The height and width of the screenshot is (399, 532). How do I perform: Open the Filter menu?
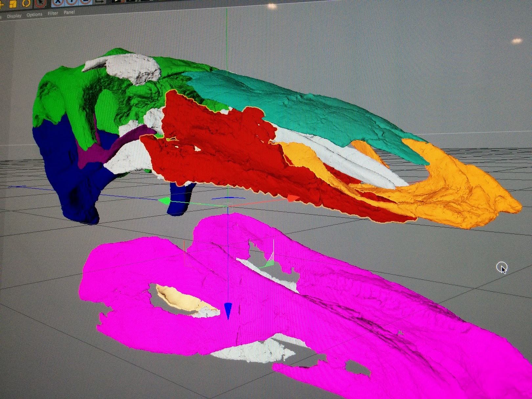[x=53, y=13]
